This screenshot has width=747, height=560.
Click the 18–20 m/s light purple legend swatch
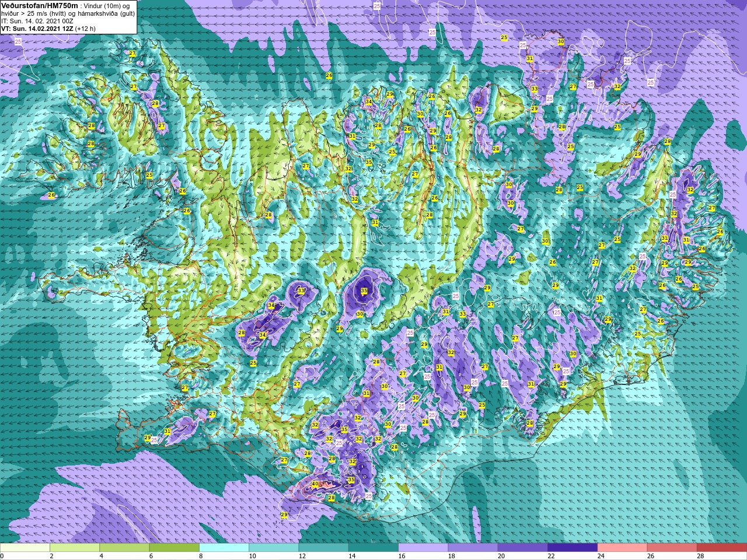click(x=473, y=548)
